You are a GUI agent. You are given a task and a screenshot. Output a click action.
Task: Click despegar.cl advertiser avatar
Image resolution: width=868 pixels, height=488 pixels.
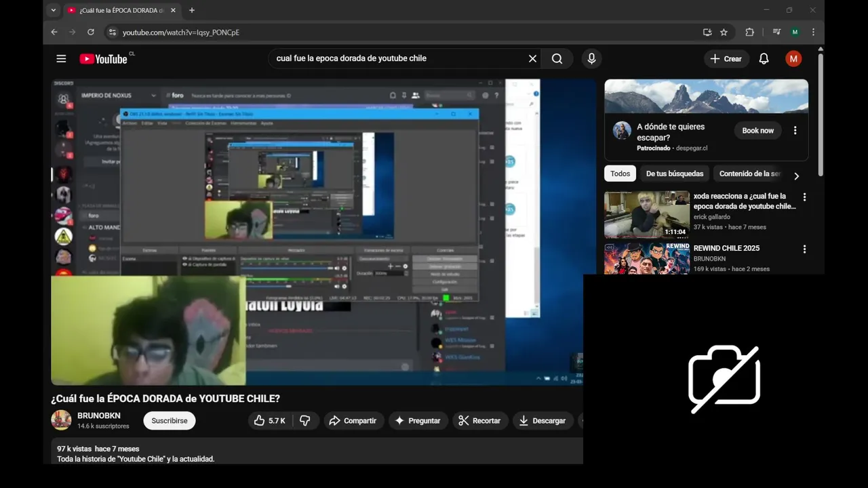point(622,130)
